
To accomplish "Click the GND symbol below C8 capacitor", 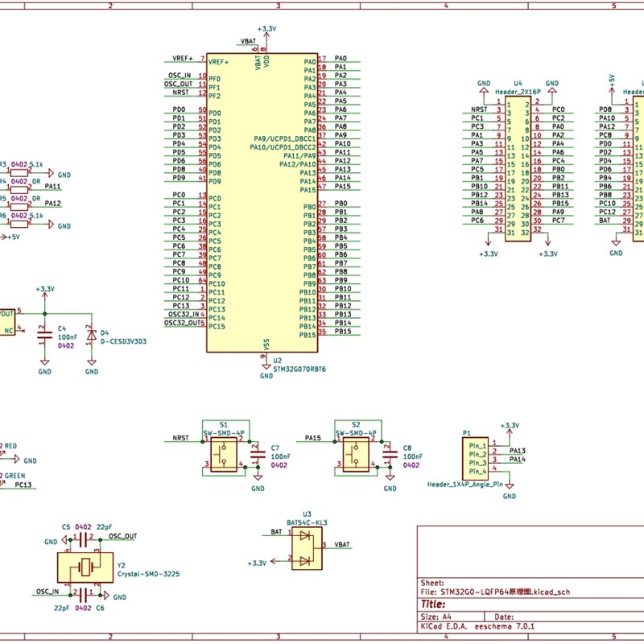I will [390, 484].
